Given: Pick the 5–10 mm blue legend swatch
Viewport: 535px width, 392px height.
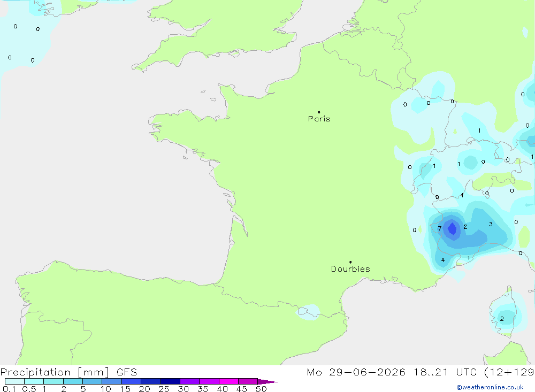Looking at the screenshot, I should click(92, 381).
